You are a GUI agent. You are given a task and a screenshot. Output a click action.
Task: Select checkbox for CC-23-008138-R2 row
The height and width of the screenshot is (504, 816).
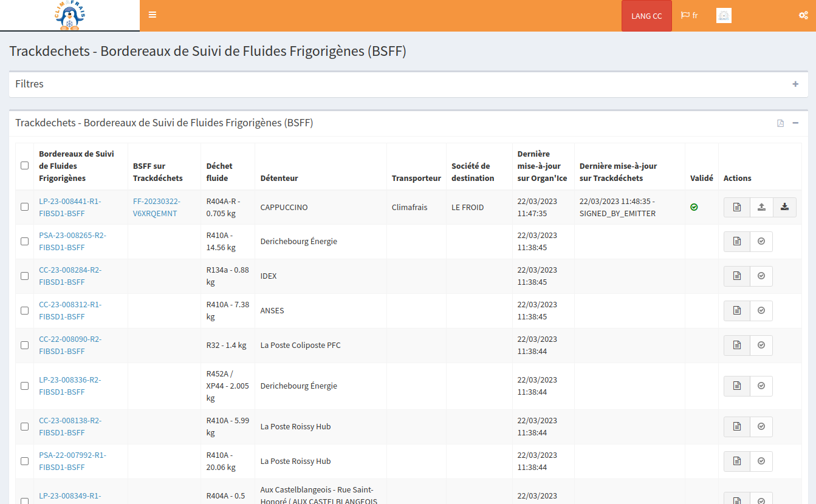click(24, 426)
